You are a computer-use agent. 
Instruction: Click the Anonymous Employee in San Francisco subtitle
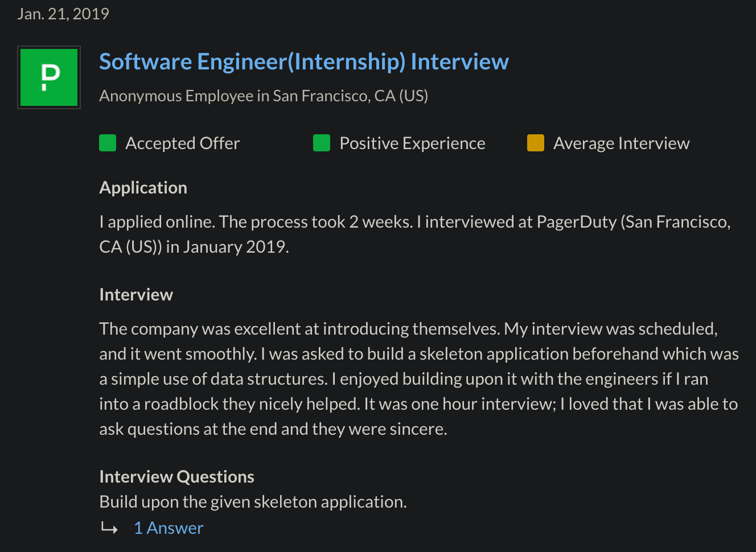coord(264,96)
